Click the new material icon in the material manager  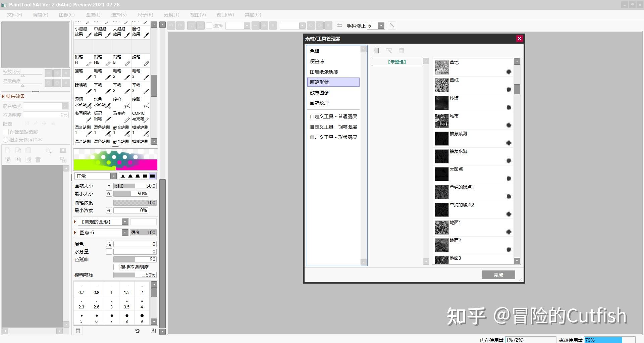(x=376, y=50)
